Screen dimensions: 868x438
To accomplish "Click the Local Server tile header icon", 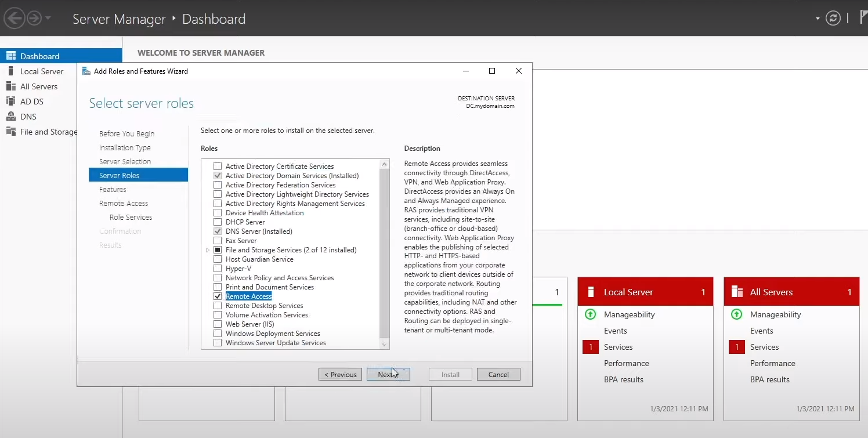I will 591,291.
